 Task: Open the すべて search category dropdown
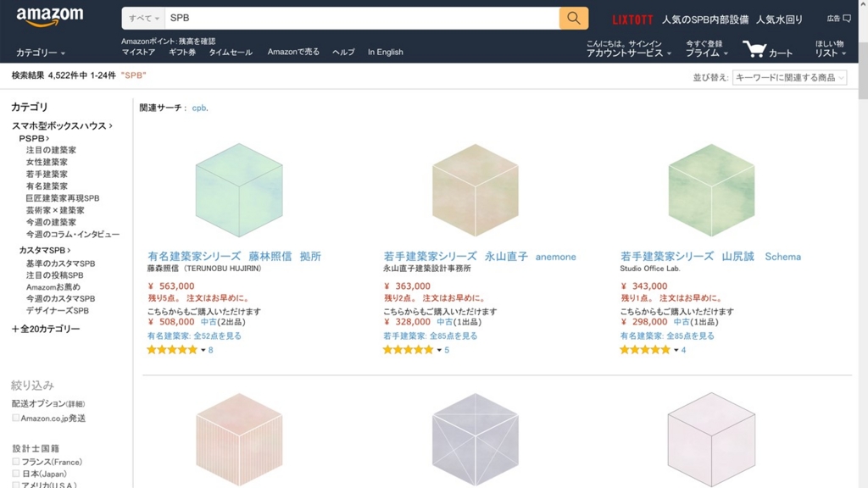[143, 19]
